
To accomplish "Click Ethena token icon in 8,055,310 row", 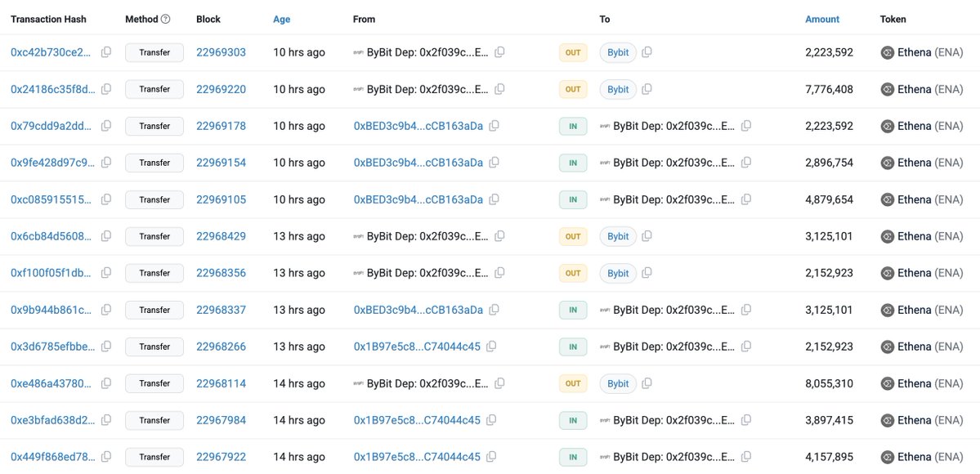I will [x=887, y=383].
